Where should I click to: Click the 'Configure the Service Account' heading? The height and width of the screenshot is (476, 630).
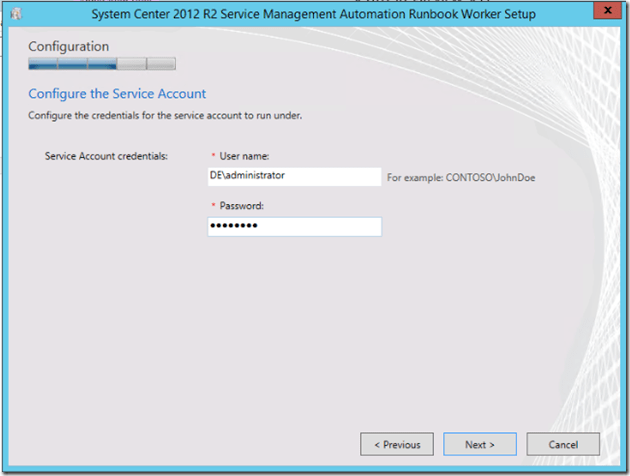click(x=117, y=94)
